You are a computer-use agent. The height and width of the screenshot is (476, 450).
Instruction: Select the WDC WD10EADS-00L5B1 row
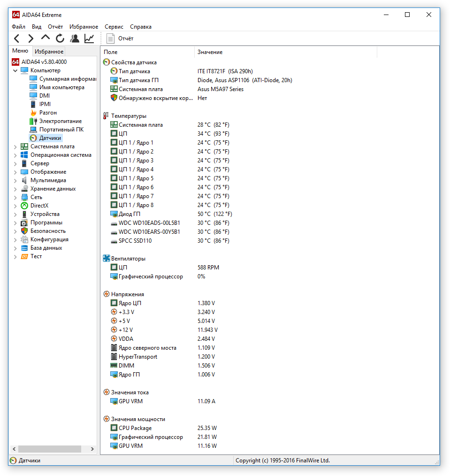169,223
